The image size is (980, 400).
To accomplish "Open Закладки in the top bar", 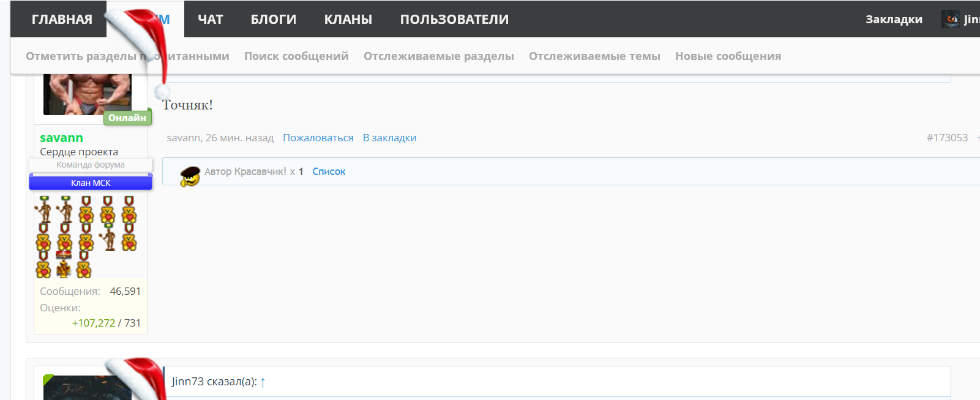I will 894,19.
